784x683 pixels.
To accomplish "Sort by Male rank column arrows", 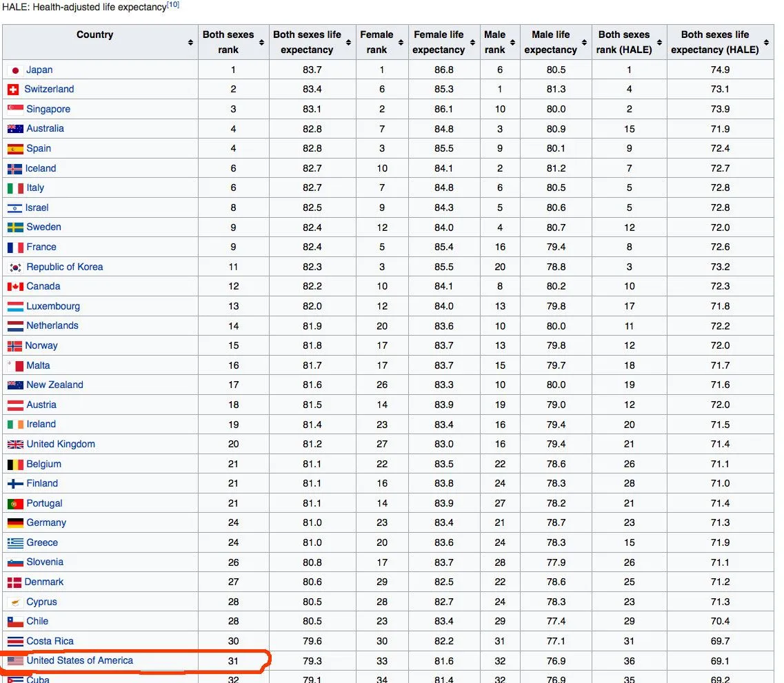I will 512,43.
